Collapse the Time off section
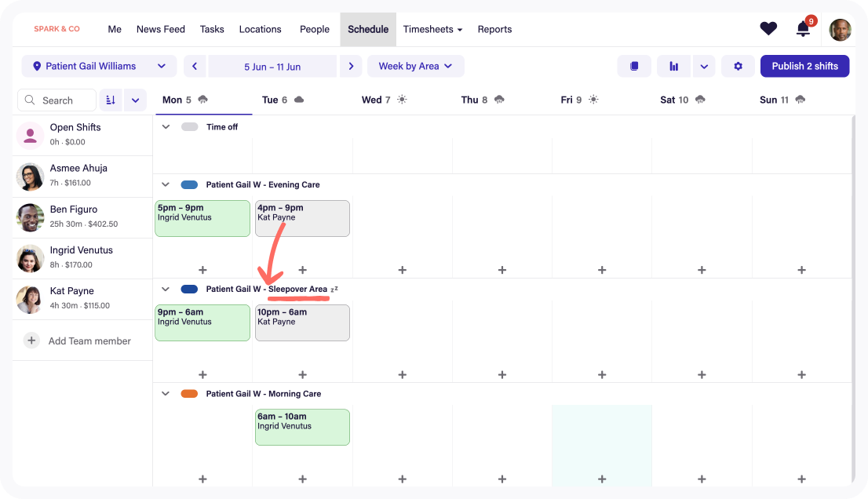The image size is (868, 499). coord(166,127)
